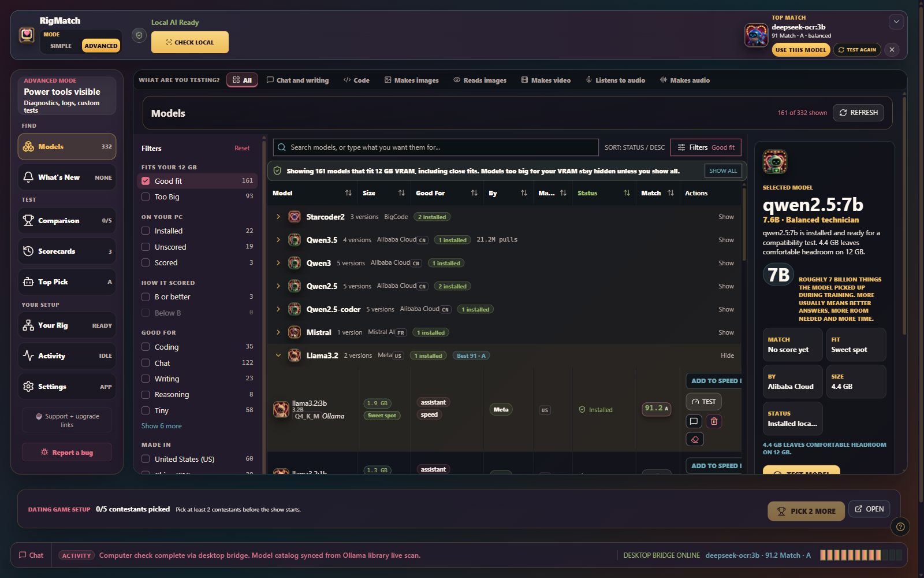924x578 pixels.
Task: Click Report a bug button
Action: 67,453
